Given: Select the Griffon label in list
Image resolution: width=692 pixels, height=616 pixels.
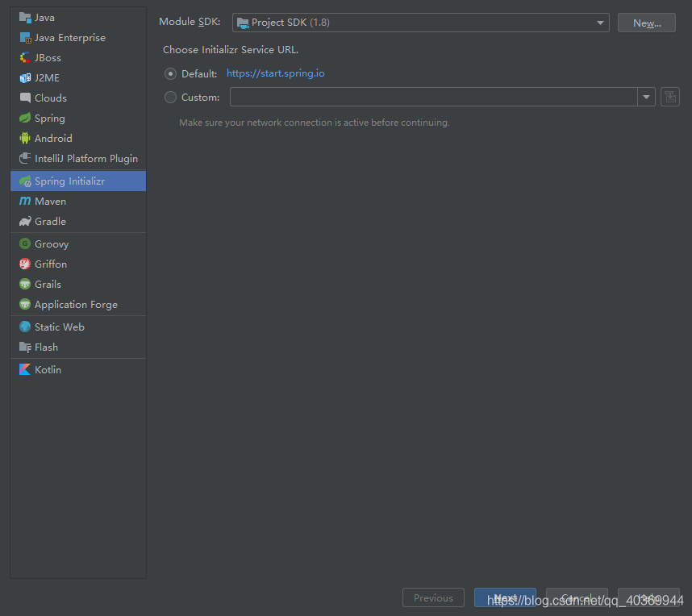Looking at the screenshot, I should 51,264.
